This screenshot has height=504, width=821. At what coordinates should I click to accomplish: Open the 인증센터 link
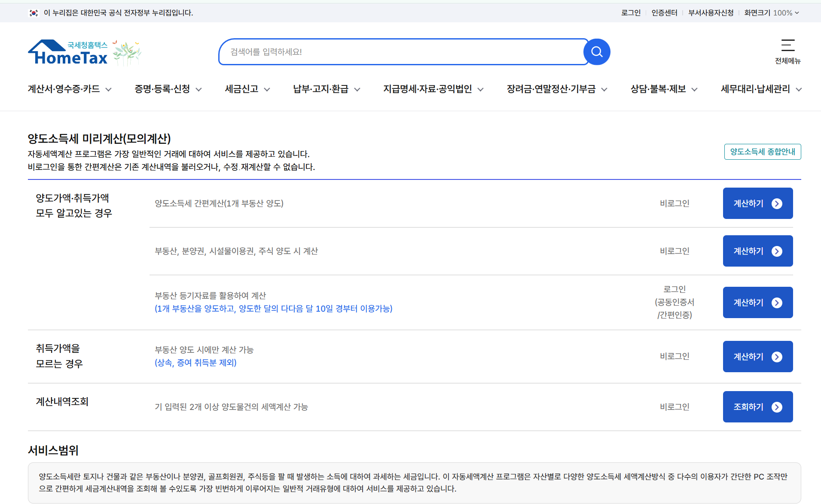click(664, 13)
